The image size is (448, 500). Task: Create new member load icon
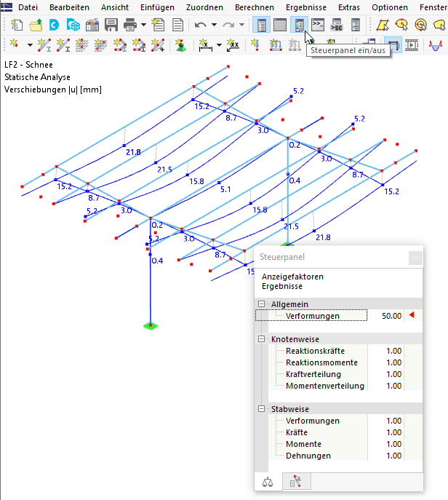[x=276, y=45]
